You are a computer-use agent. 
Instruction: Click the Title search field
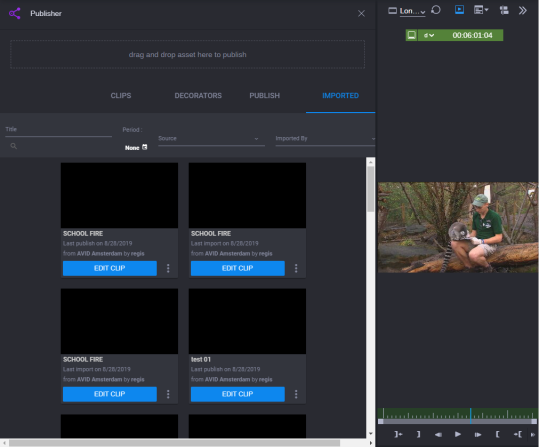pos(58,130)
